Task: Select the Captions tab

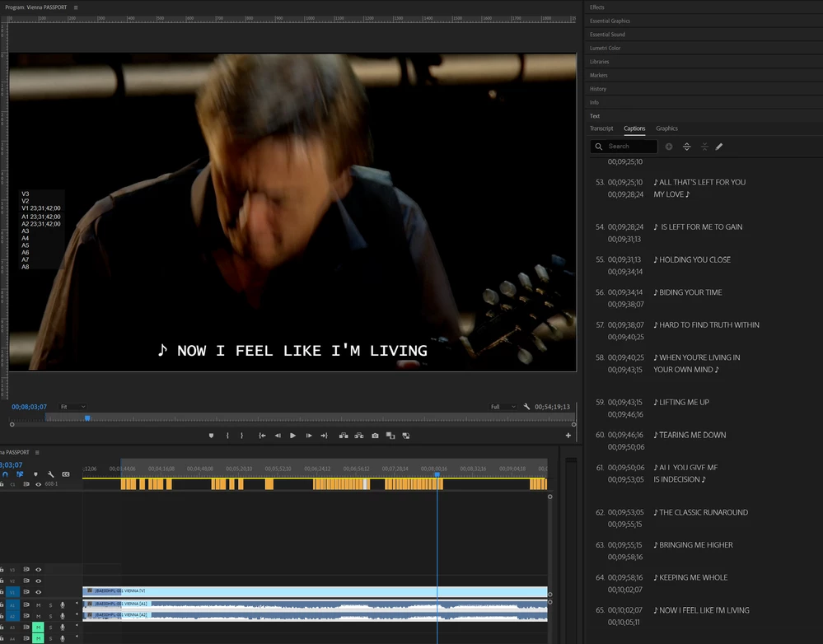Action: (634, 128)
